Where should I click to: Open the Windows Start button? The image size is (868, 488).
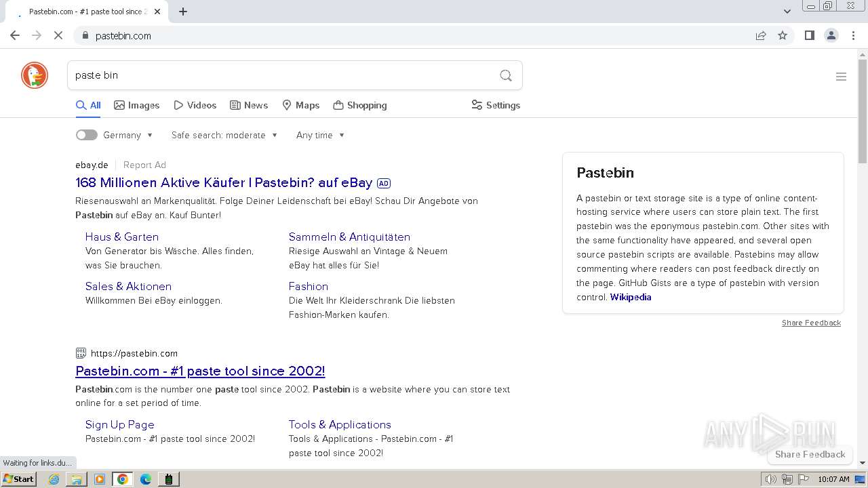pos(19,479)
